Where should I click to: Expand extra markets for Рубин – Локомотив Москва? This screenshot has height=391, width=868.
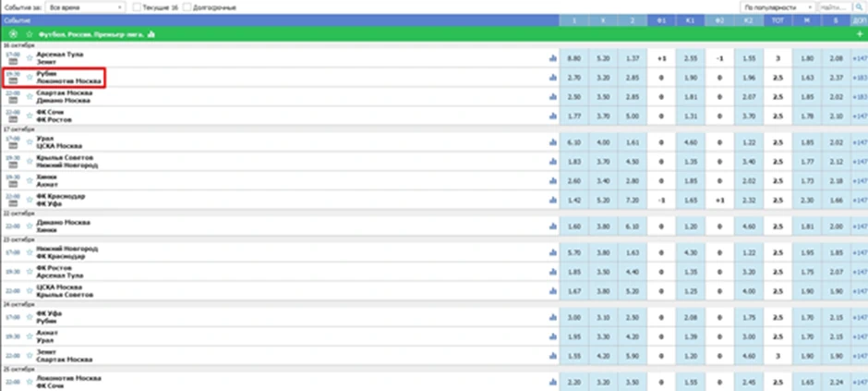pos(860,78)
